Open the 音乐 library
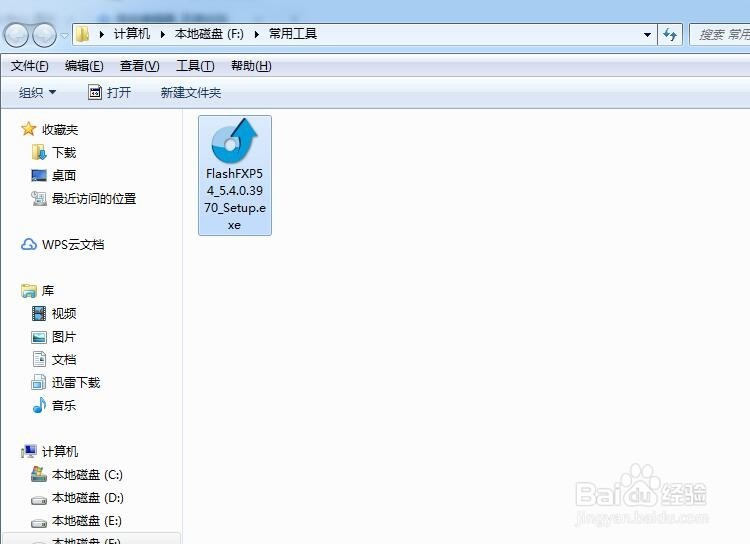This screenshot has width=750, height=544. pos(64,405)
